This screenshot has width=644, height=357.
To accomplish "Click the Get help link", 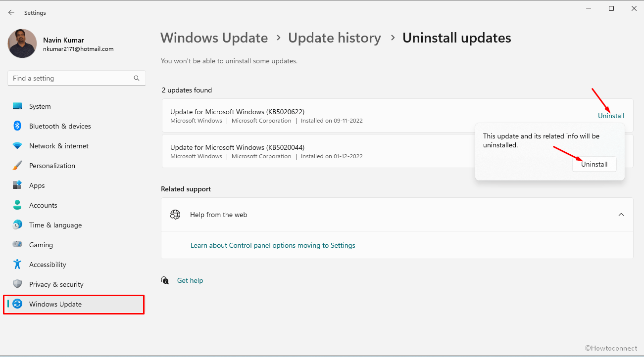I will pyautogui.click(x=190, y=280).
